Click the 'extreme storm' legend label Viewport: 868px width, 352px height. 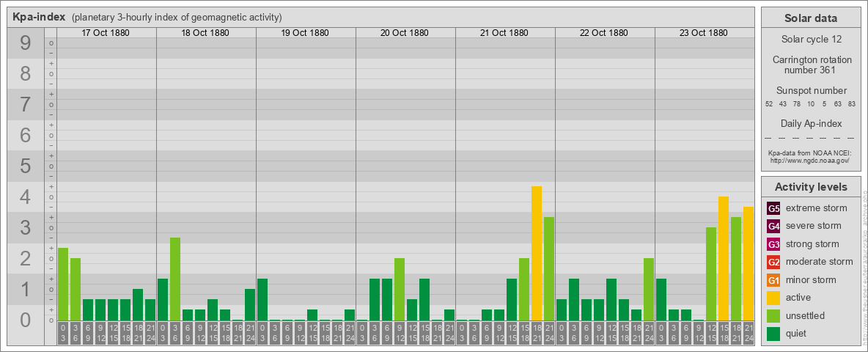click(817, 208)
